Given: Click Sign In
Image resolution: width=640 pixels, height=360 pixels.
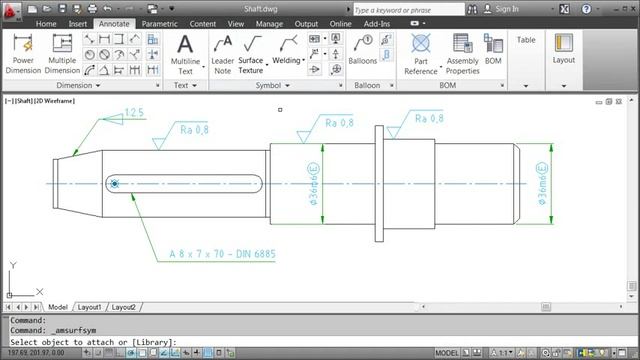Looking at the screenshot, I should click(502, 9).
